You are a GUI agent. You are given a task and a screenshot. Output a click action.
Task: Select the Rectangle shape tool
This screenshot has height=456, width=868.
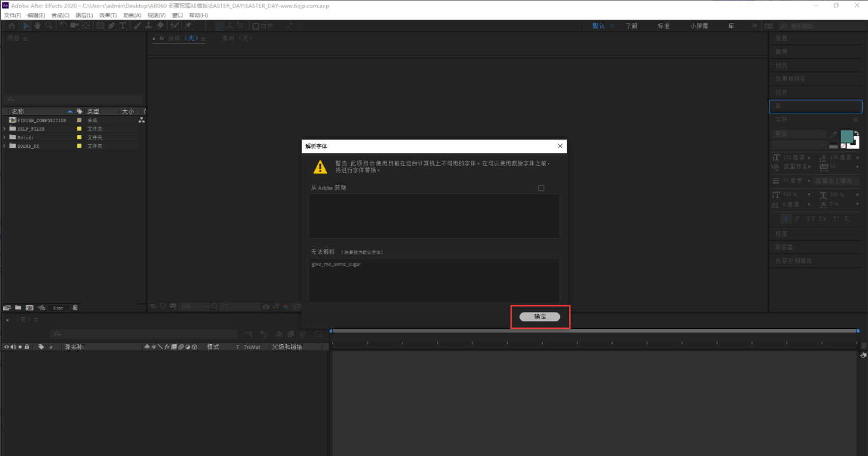(100, 25)
